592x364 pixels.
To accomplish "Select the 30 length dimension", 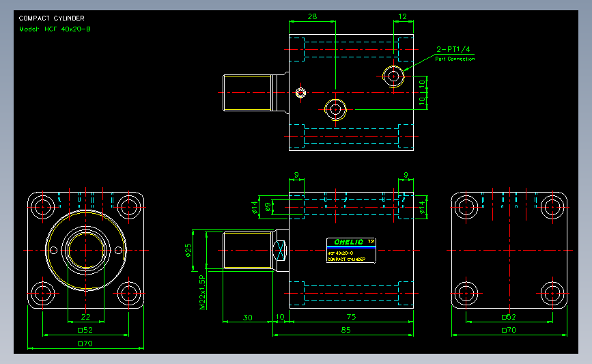I will [x=248, y=318].
